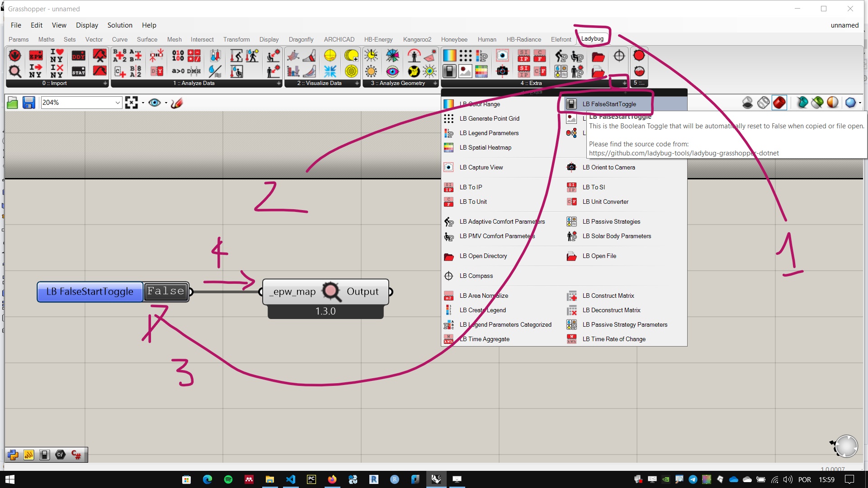The width and height of the screenshot is (868, 488).
Task: Click the LB Import EPW icon
Action: click(x=36, y=56)
